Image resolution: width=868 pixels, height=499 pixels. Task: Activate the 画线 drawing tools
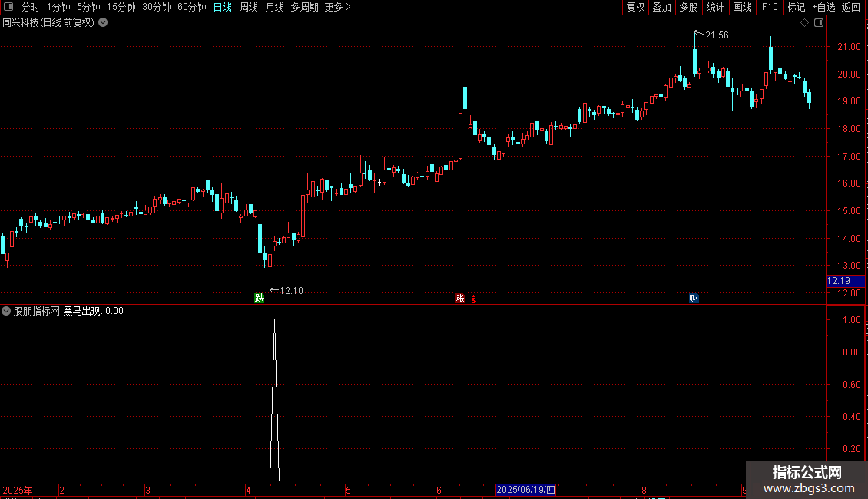coord(742,7)
